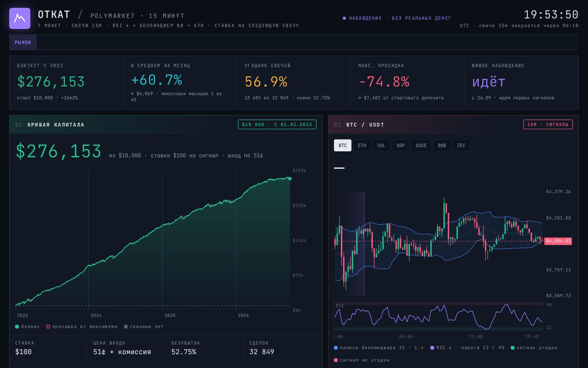Click the КРИВАЯ КАПИТАЛА panel title
The height and width of the screenshot is (368, 588).
[56, 125]
